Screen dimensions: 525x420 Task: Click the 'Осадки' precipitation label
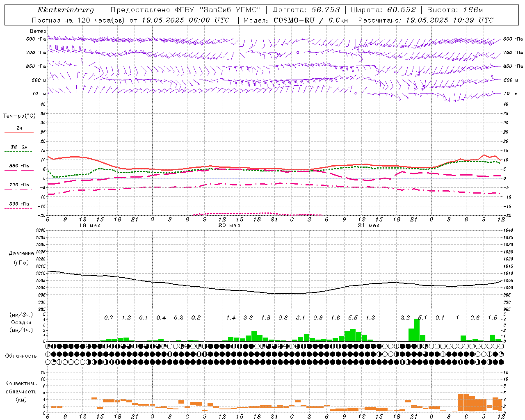(21, 323)
